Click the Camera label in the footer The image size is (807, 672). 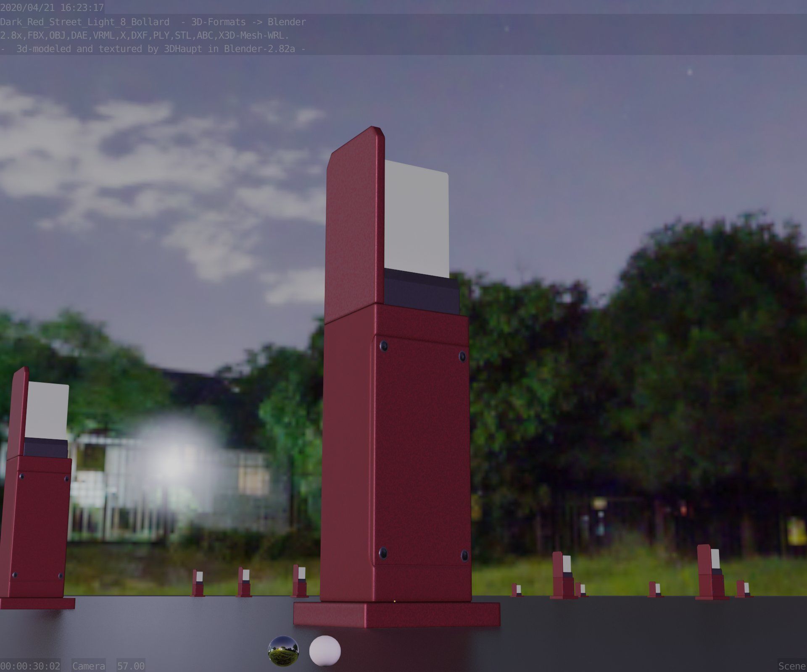(x=89, y=666)
